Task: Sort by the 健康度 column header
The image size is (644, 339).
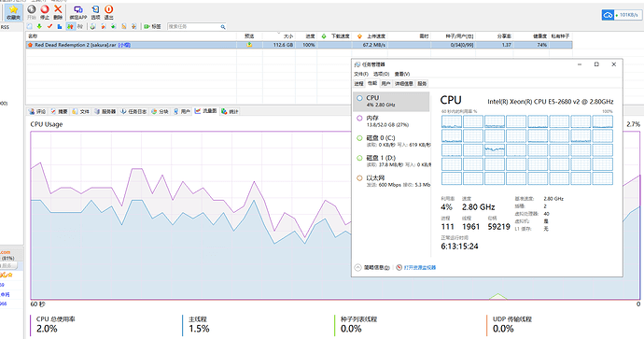Action: (x=540, y=36)
